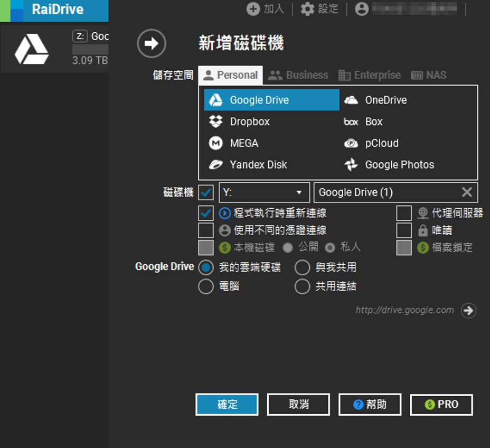
Task: Click the green dollar icon beside 檔案鎖定
Action: 423,248
